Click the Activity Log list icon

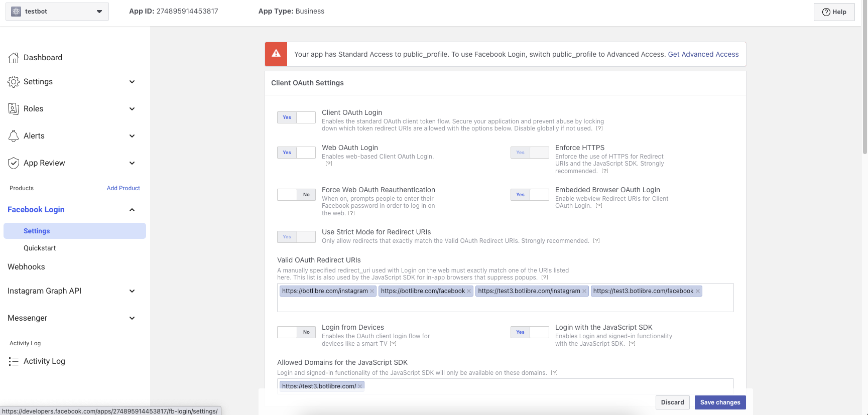coord(14,361)
